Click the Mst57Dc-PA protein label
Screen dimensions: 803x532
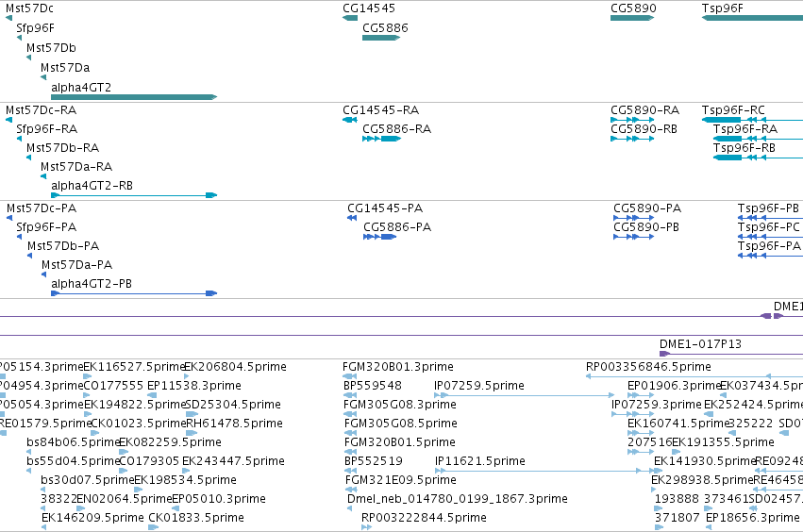pyautogui.click(x=42, y=208)
